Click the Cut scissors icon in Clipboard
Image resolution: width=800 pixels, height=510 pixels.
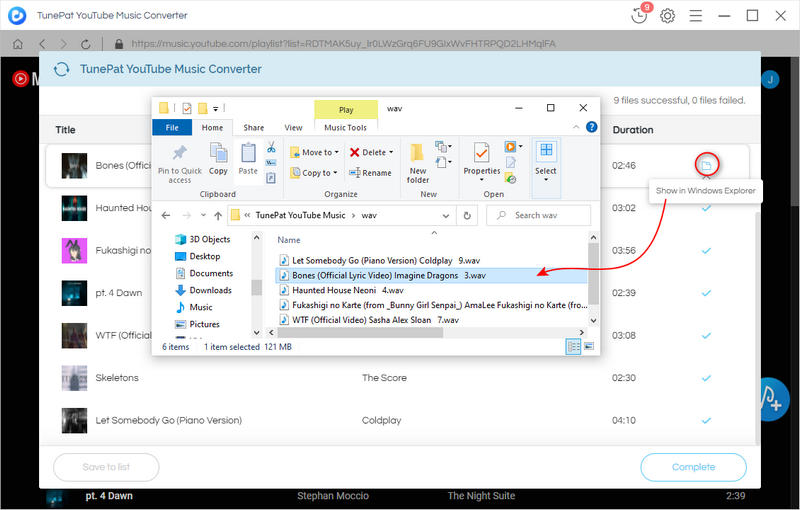[271, 148]
